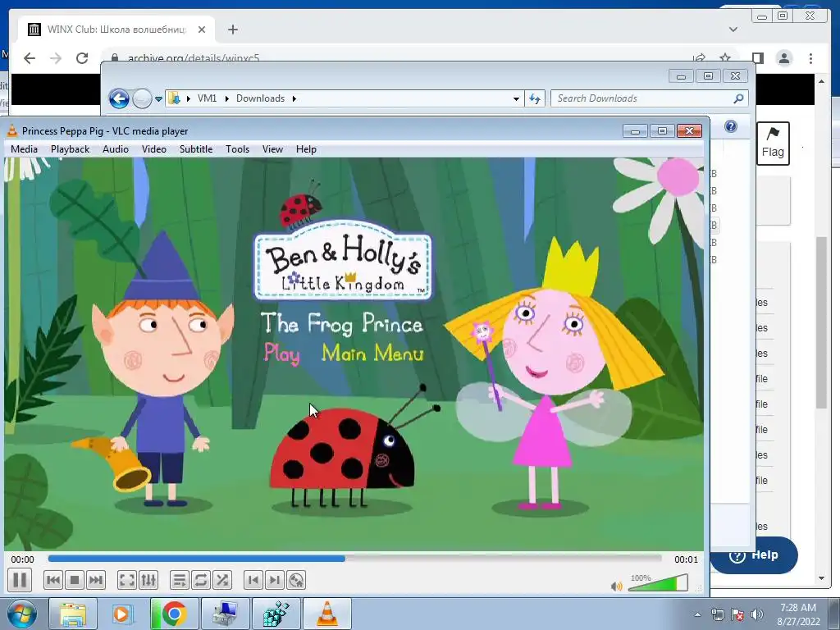The width and height of the screenshot is (840, 630).
Task: Switch to Chrome from the taskbar
Action: (174, 614)
